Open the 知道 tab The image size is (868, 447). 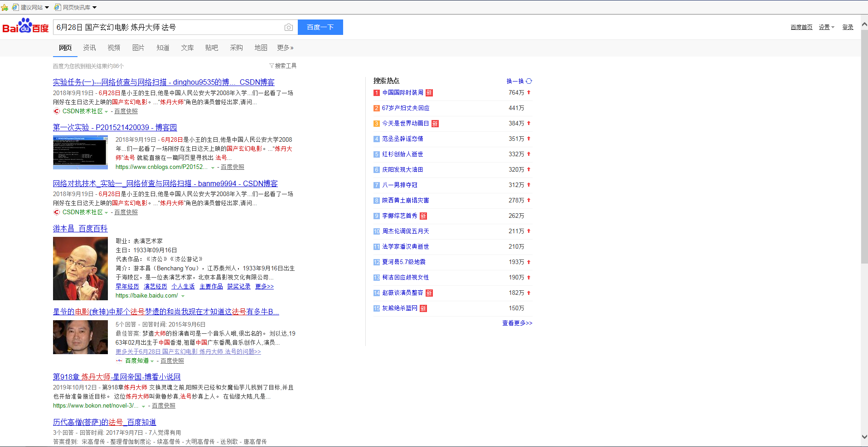[x=163, y=48]
